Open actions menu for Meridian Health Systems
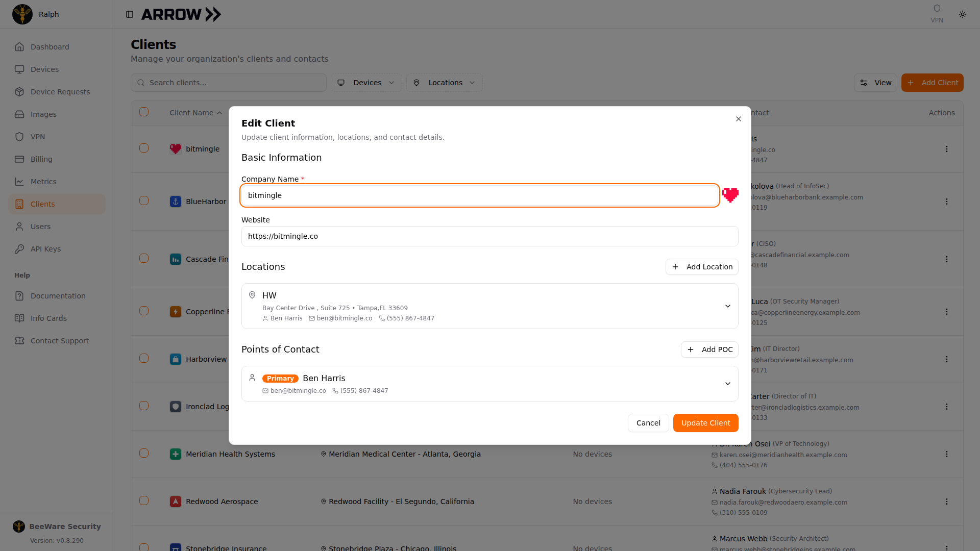980x551 pixels. click(947, 454)
